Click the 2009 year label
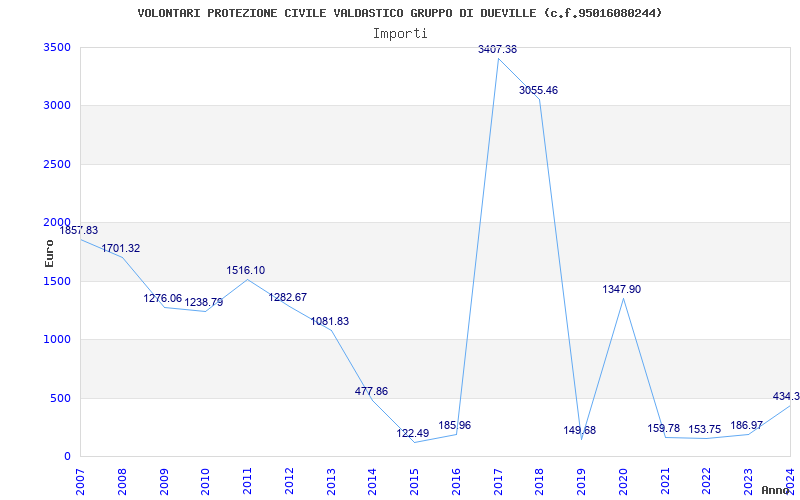This screenshot has height=500, width=800. pyautogui.click(x=164, y=481)
